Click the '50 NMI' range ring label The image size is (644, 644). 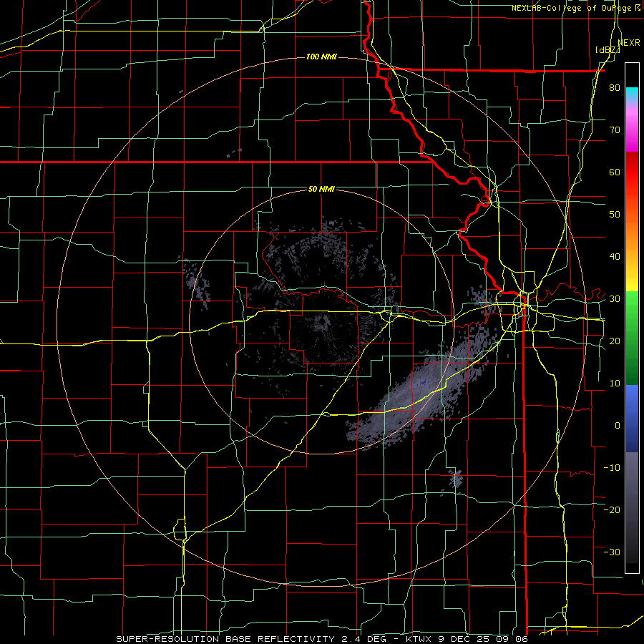click(x=321, y=190)
